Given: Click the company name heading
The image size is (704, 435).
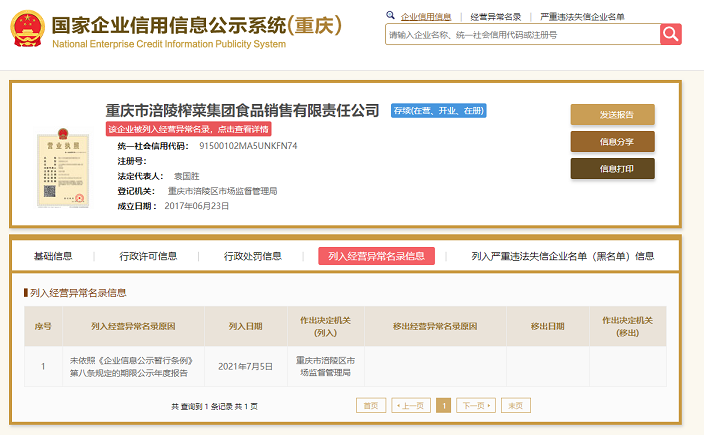Looking at the screenshot, I should (x=242, y=110).
